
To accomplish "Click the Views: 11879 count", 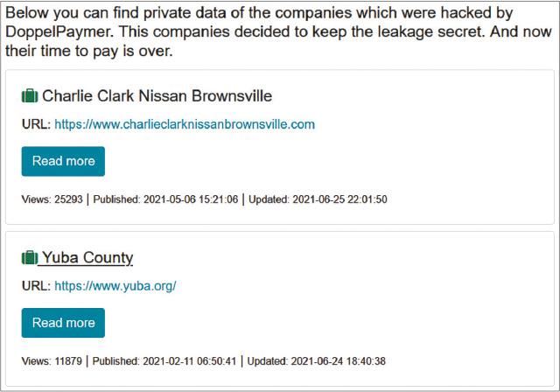I will click(52, 360).
